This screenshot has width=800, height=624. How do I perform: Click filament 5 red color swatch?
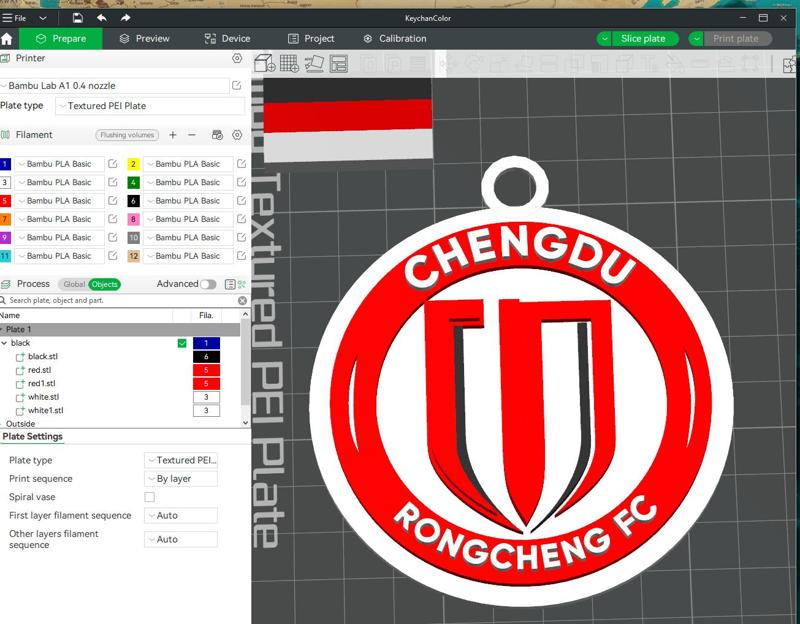(x=5, y=201)
